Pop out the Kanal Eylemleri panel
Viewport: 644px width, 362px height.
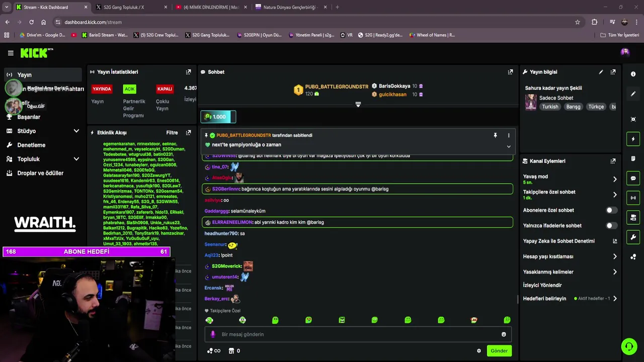click(613, 161)
